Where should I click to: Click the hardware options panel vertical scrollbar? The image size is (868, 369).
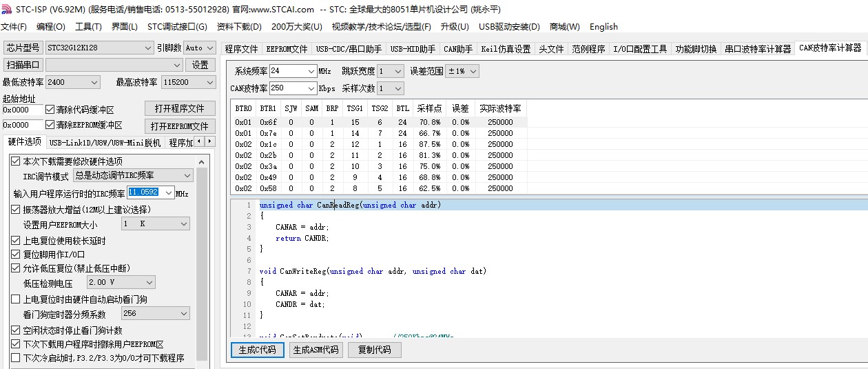point(202,262)
